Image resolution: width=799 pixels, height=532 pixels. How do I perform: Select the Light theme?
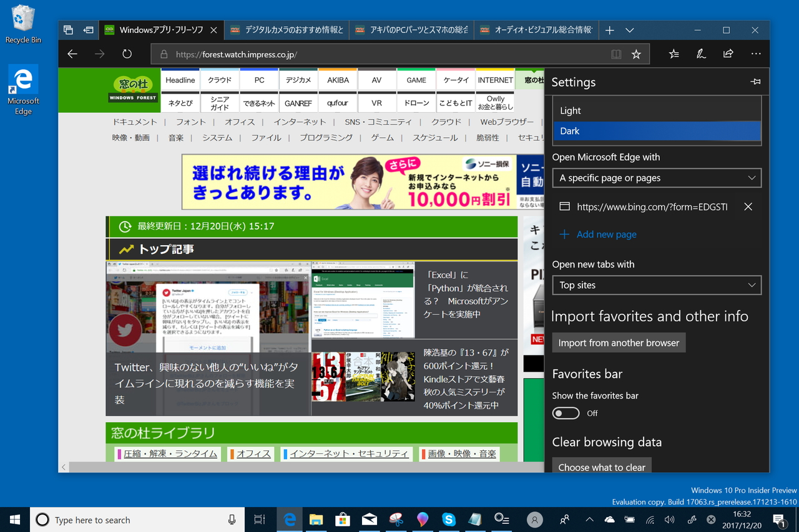tap(656, 110)
